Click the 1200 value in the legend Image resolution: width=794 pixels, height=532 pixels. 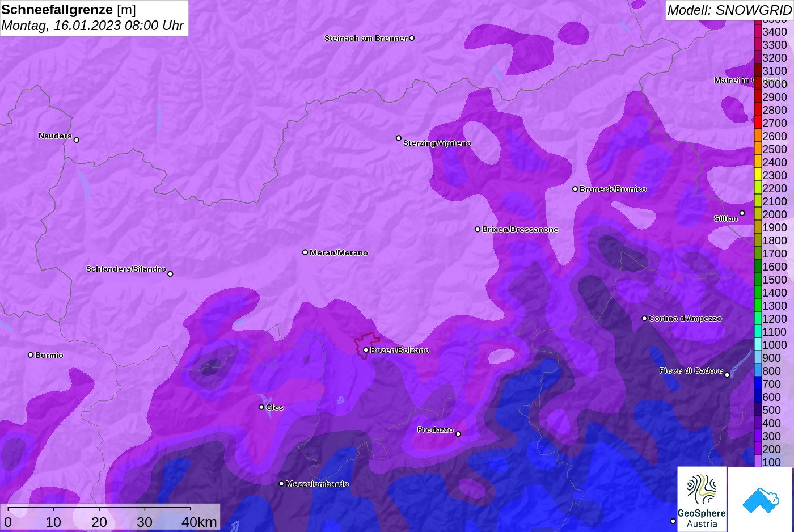click(774, 318)
